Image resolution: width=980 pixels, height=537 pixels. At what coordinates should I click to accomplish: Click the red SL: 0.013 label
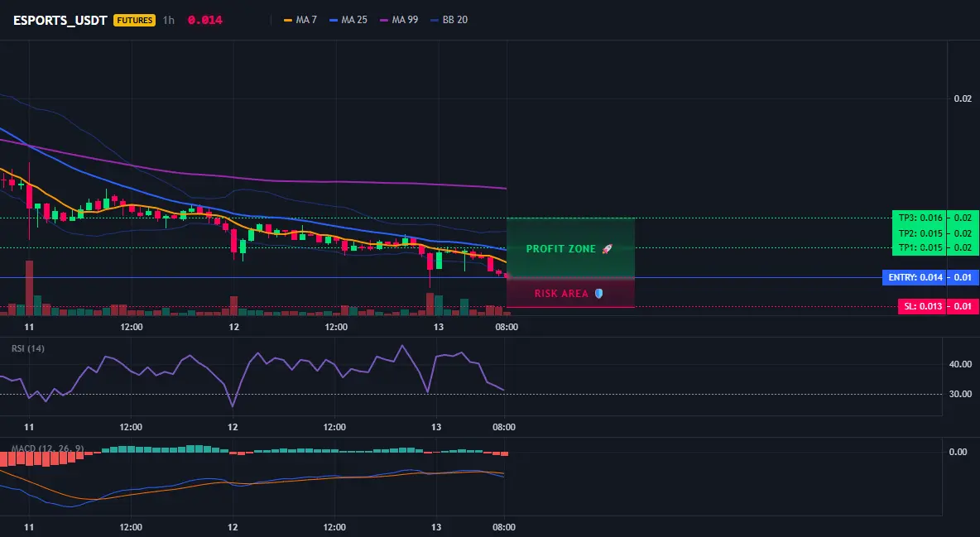coord(922,306)
